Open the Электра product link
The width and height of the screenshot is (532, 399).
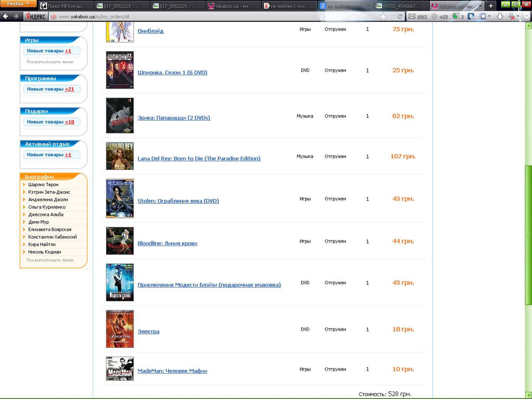click(148, 332)
